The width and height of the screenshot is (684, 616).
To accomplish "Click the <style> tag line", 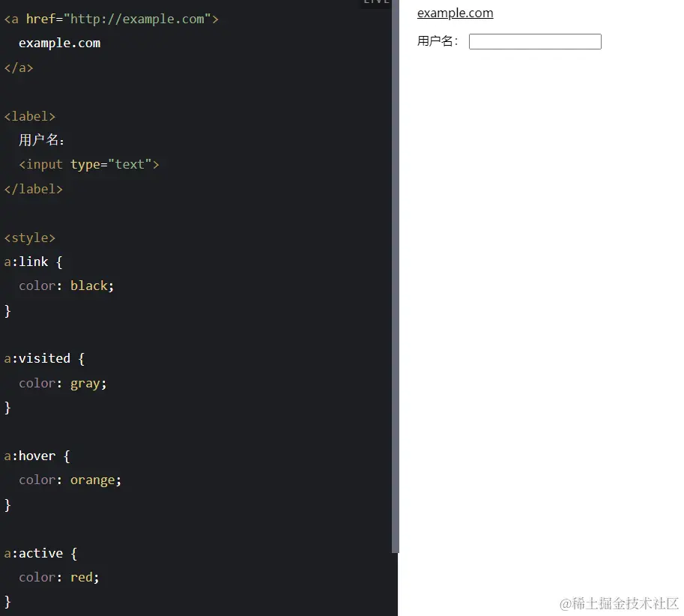I will (30, 238).
